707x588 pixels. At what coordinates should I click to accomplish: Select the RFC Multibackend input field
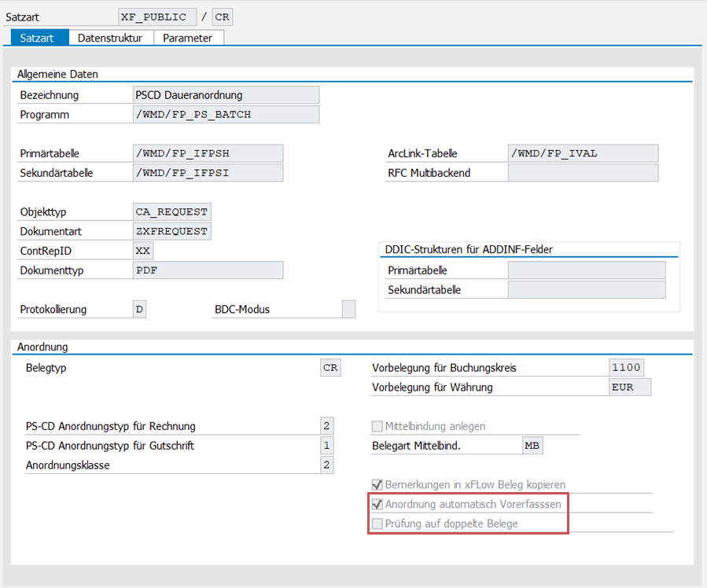tap(582, 172)
